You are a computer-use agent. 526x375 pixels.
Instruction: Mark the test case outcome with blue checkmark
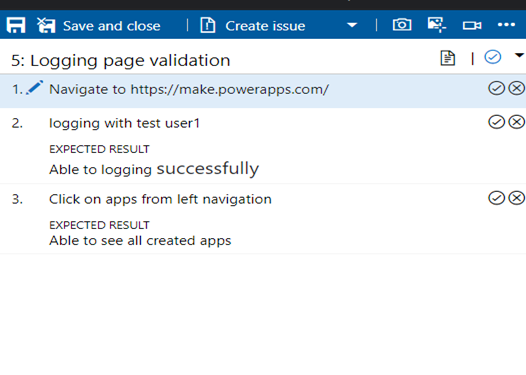[493, 57]
